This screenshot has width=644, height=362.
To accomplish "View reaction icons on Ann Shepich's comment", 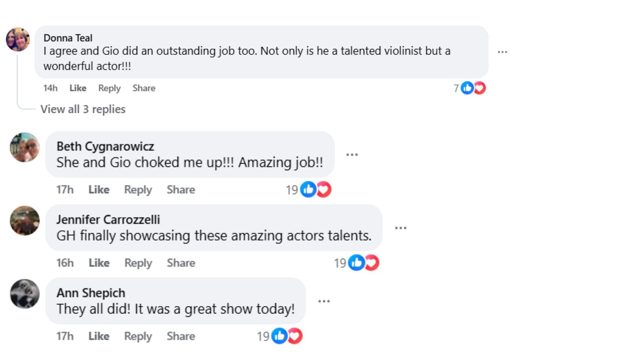I will [287, 336].
